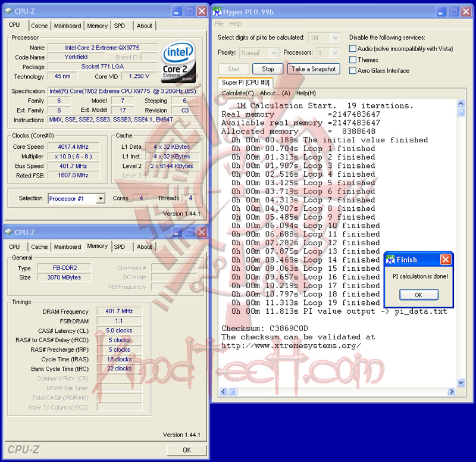
Task: Close the Finish dialog with the X
Action: (x=446, y=260)
